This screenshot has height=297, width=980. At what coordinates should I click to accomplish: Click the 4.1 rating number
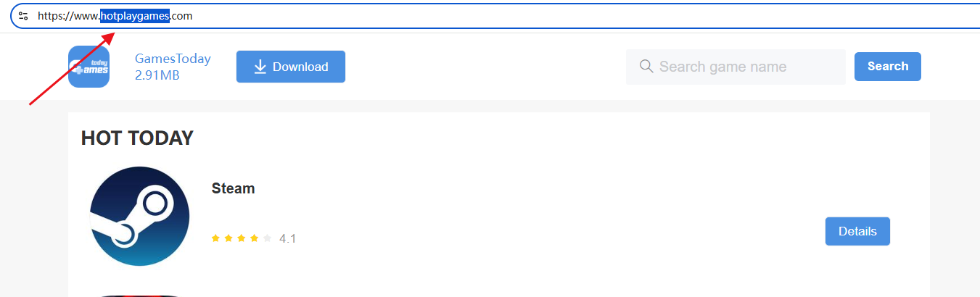(x=288, y=238)
